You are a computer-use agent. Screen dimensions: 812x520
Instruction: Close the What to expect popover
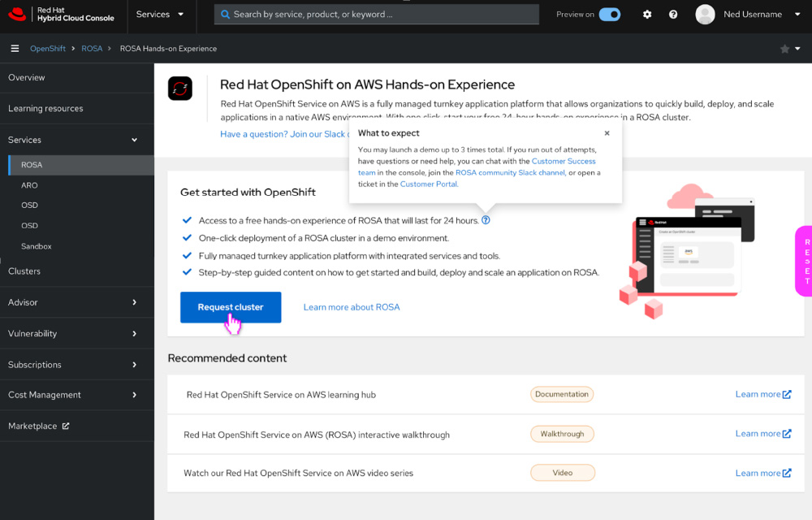pos(607,133)
